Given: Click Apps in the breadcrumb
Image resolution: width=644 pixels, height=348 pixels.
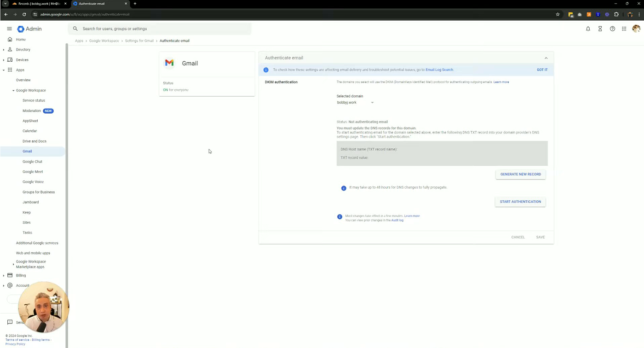Looking at the screenshot, I should [79, 41].
